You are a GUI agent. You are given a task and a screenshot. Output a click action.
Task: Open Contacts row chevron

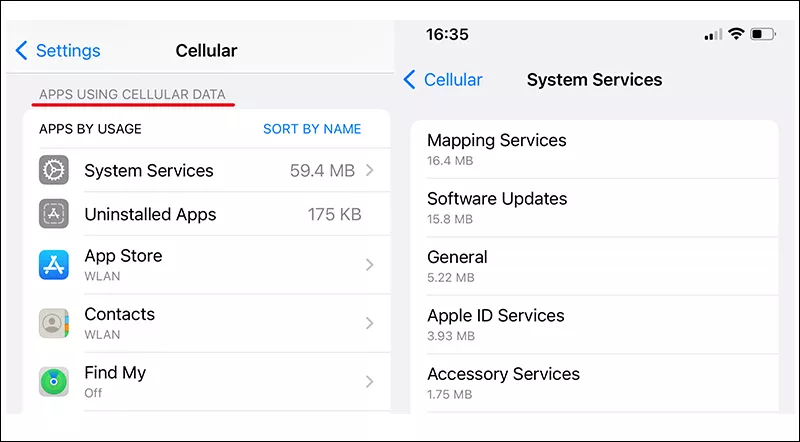point(370,323)
